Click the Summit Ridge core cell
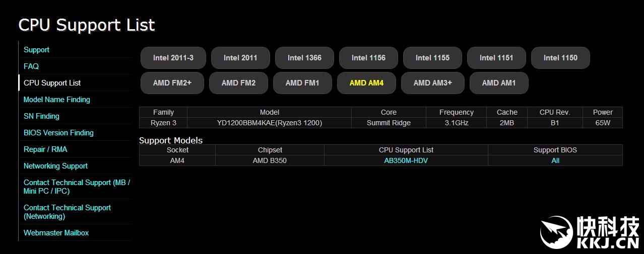 (389, 123)
